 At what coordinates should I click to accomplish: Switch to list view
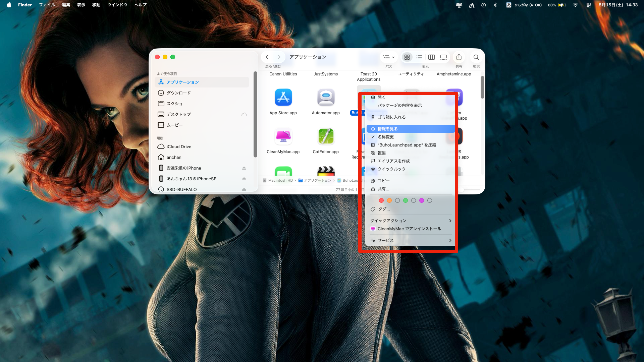point(419,57)
